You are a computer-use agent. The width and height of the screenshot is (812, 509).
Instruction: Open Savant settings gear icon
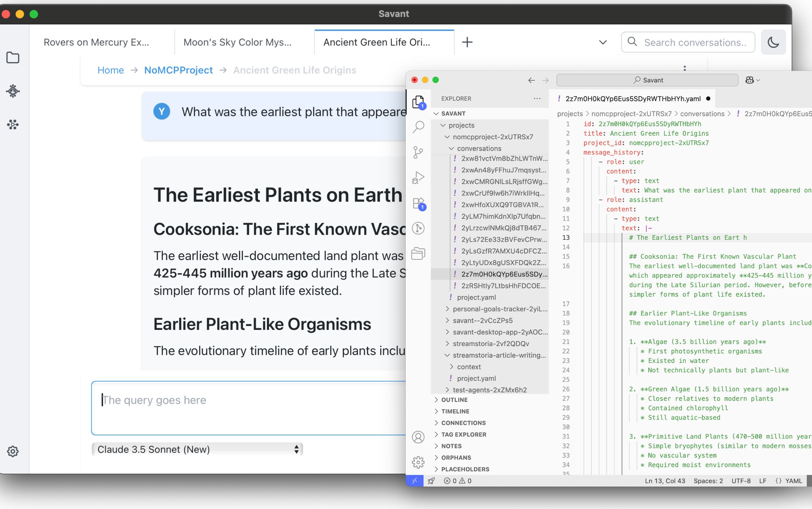click(13, 451)
